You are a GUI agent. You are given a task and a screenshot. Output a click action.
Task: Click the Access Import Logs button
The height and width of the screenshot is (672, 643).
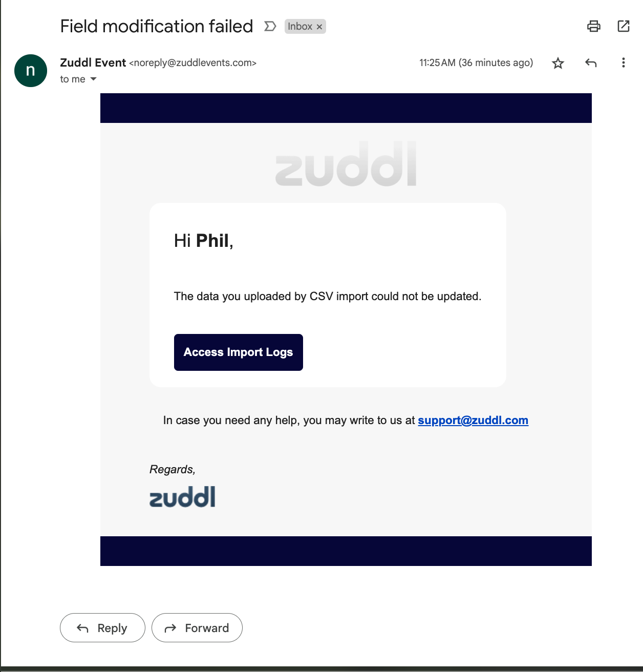pos(238,352)
